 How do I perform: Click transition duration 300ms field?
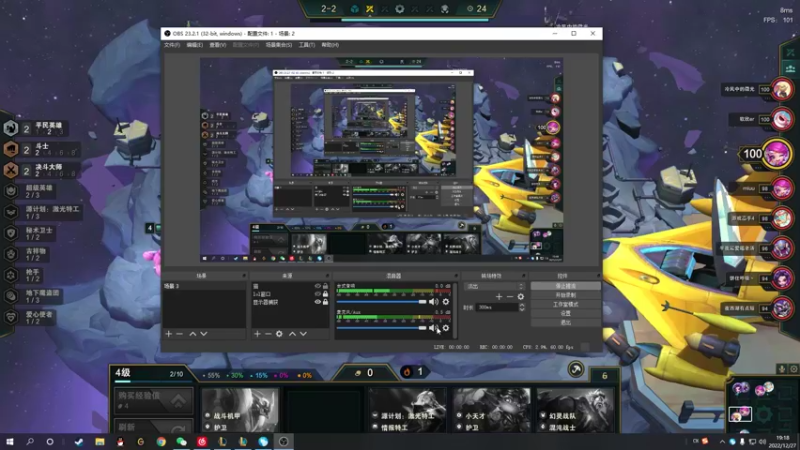(x=497, y=307)
